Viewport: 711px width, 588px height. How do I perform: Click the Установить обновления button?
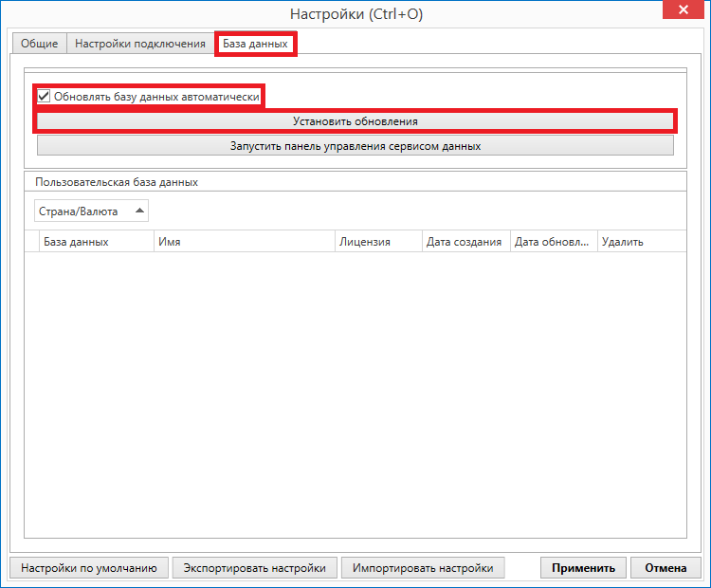(x=355, y=121)
